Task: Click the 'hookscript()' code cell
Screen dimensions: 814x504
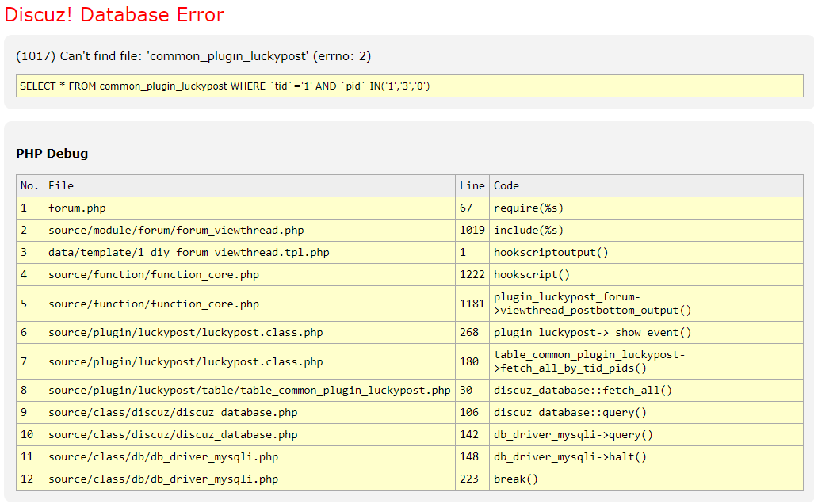Action: [x=646, y=274]
